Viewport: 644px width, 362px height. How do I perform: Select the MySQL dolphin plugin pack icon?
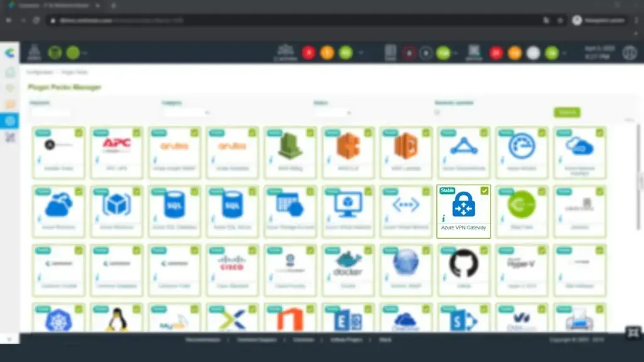tap(174, 323)
